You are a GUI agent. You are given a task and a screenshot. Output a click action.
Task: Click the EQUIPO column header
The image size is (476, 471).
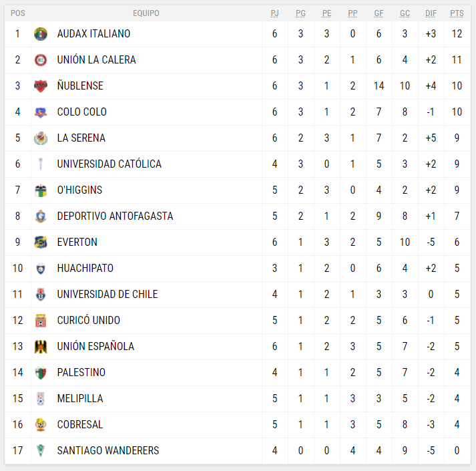point(146,13)
